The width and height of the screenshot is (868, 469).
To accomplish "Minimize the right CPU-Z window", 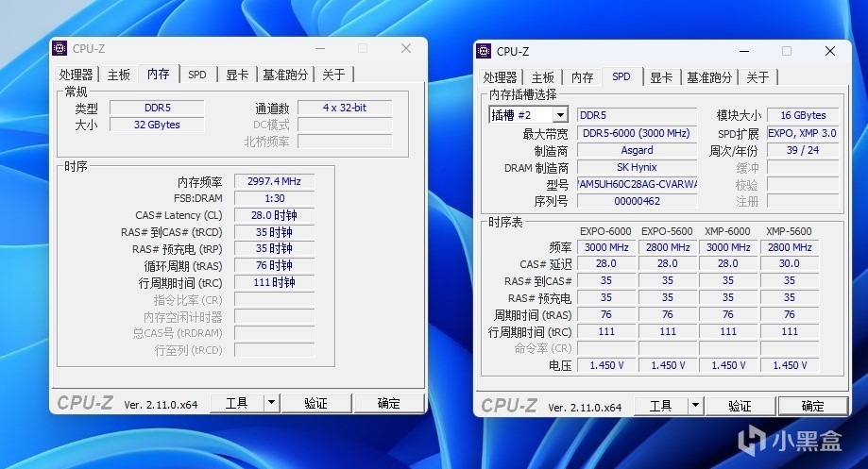I will pyautogui.click(x=744, y=52).
